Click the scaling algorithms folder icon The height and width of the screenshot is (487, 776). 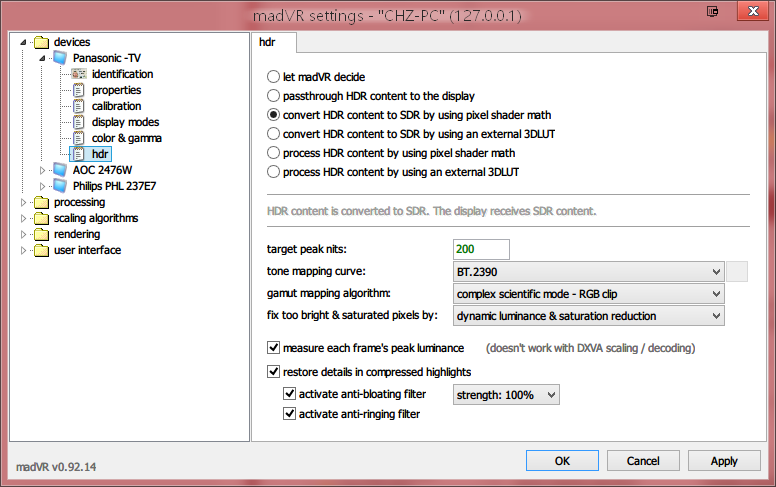[41, 218]
